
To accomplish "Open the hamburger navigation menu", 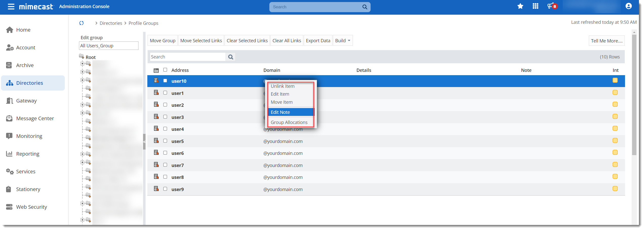I will tap(11, 7).
